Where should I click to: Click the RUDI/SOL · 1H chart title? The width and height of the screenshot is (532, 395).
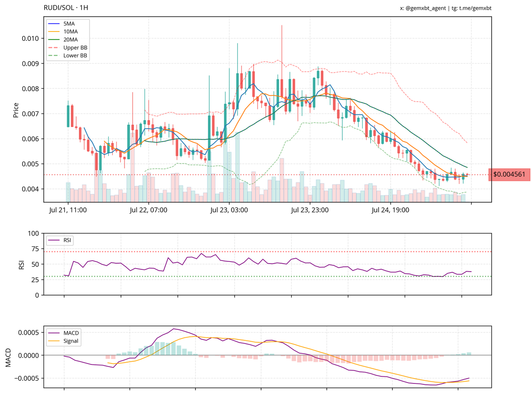click(x=66, y=8)
